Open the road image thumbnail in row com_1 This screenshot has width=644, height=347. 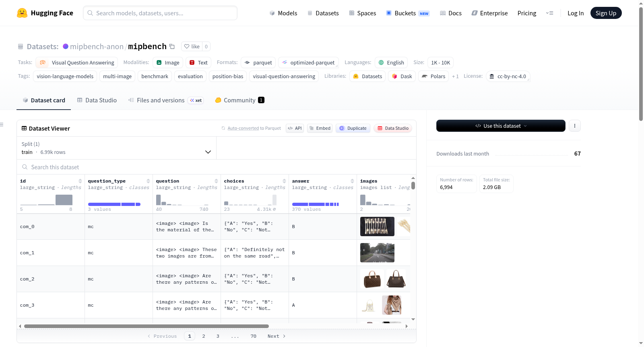click(377, 253)
